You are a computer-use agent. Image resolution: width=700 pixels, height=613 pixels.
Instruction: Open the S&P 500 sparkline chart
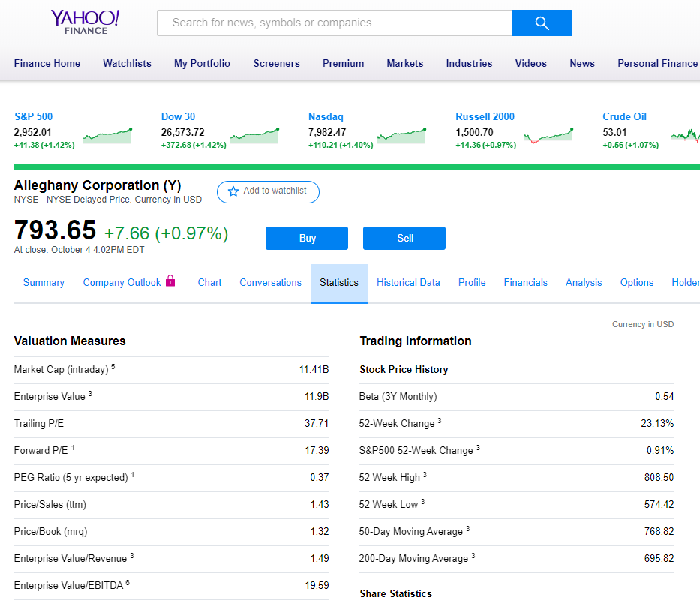[107, 136]
